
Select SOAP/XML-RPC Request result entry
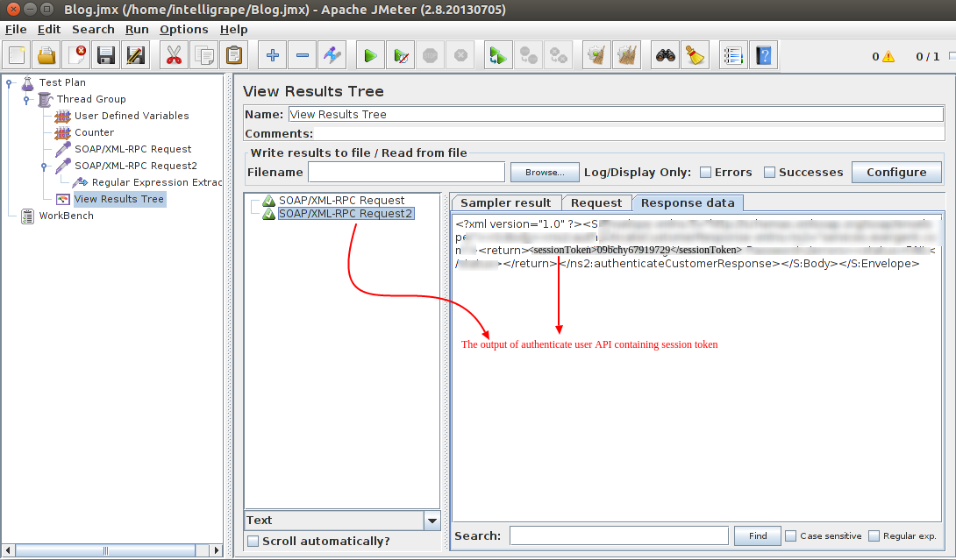coord(341,200)
